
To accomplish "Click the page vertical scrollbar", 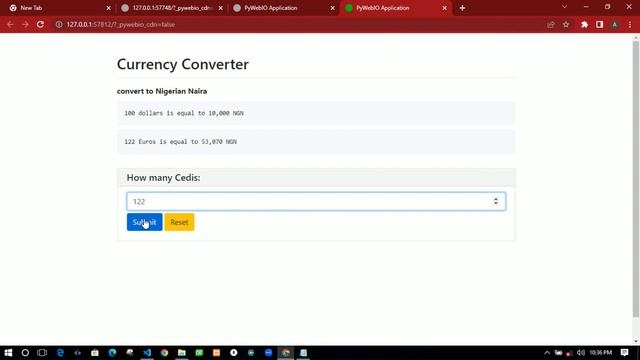I will click(x=636, y=179).
